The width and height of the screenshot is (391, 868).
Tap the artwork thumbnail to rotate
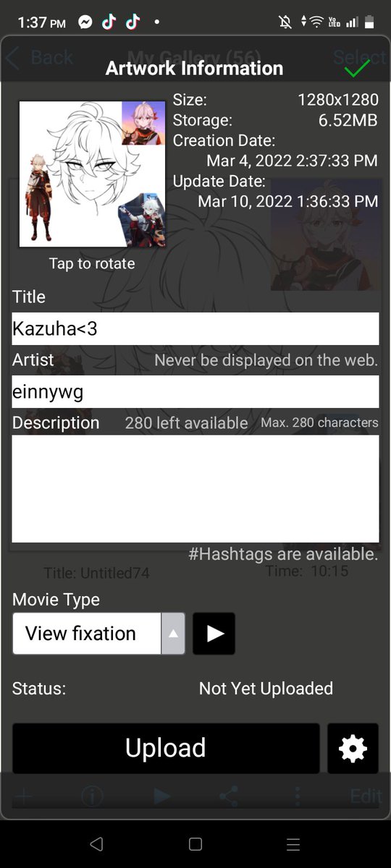coord(92,174)
